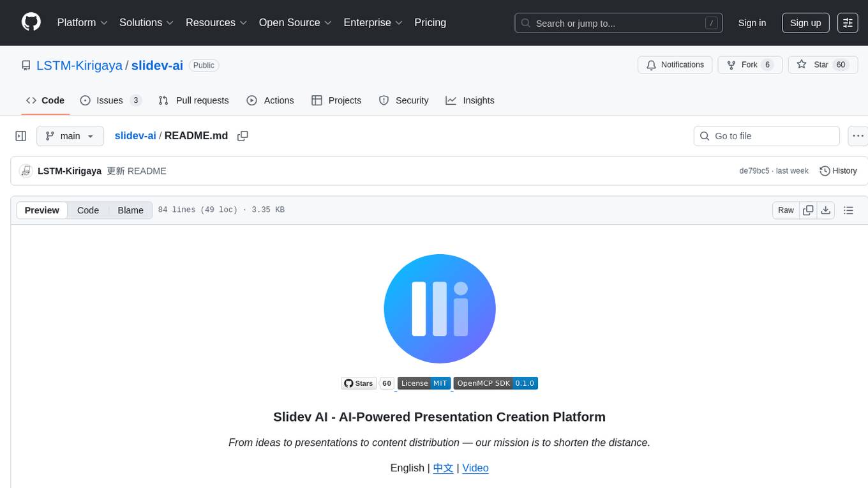Switch to the Issues tab

coord(111,100)
